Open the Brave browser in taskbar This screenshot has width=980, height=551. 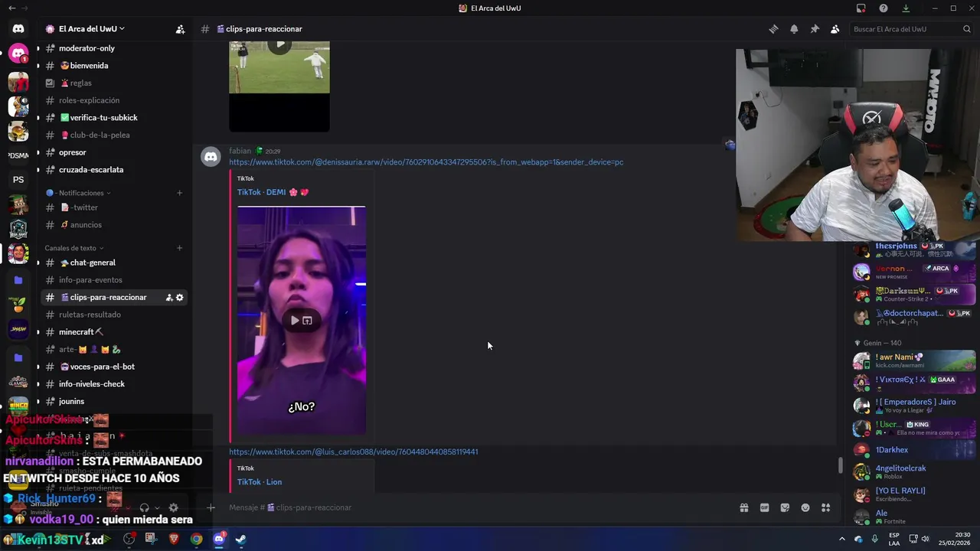click(173, 539)
